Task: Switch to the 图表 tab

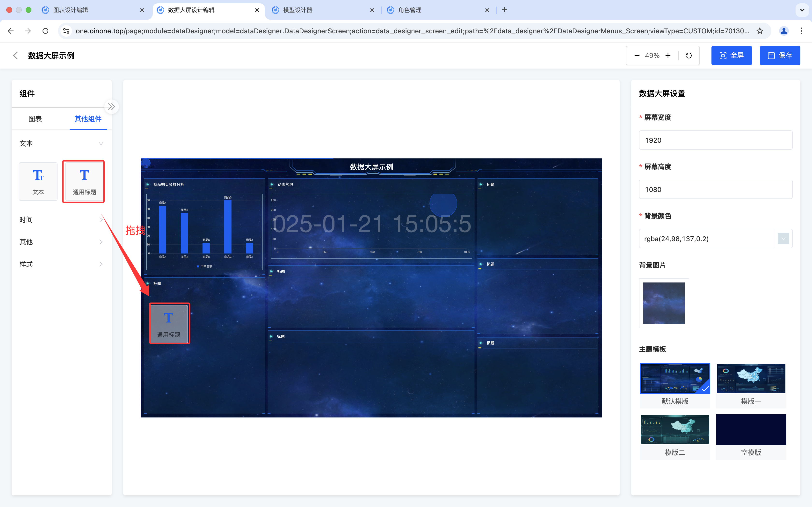Action: [x=35, y=119]
